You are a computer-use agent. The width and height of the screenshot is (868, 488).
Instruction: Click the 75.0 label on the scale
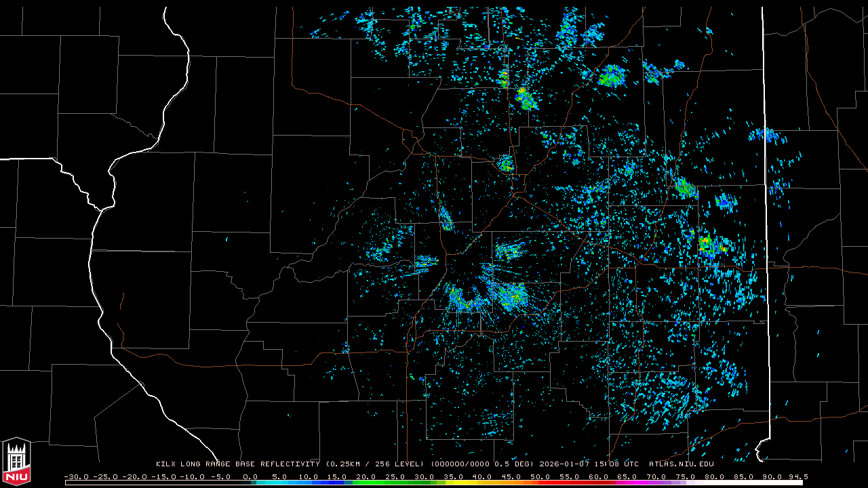click(686, 476)
